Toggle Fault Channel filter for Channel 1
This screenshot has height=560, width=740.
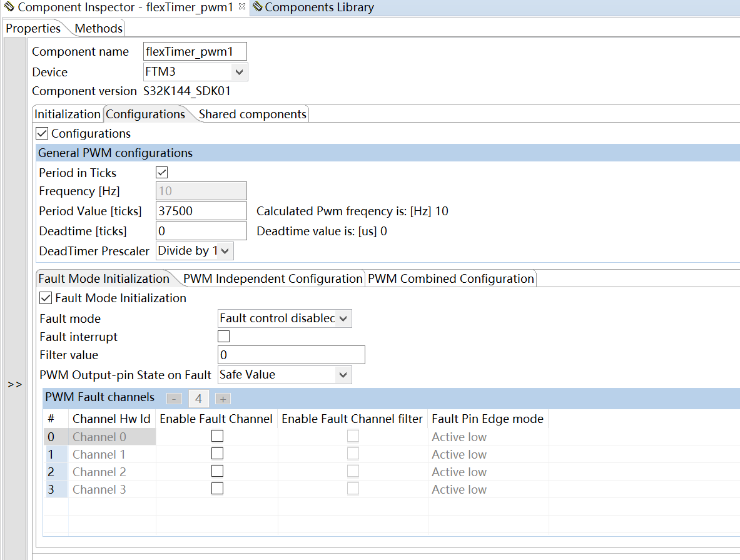(x=353, y=453)
